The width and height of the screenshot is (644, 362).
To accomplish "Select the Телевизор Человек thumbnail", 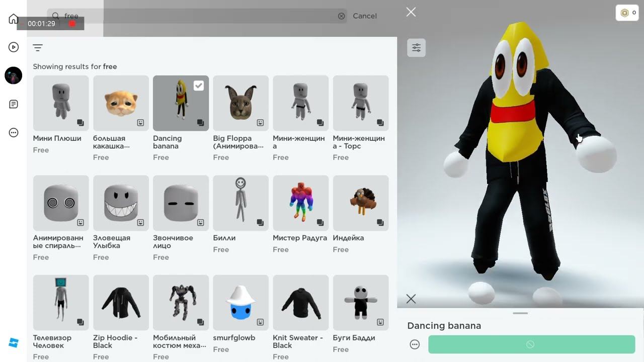I will point(61,303).
